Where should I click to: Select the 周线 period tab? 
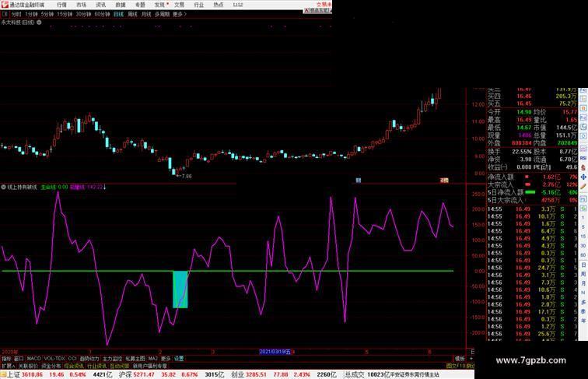(x=132, y=14)
